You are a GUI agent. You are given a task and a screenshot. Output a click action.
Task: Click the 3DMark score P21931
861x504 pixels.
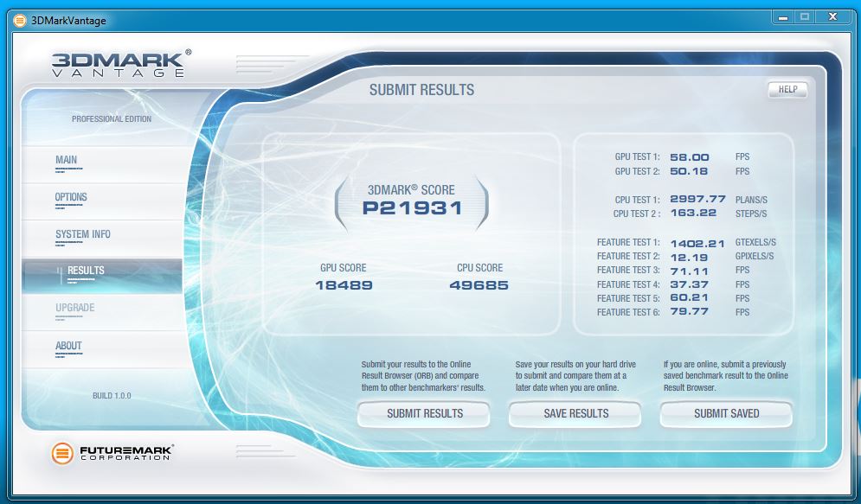[x=413, y=208]
